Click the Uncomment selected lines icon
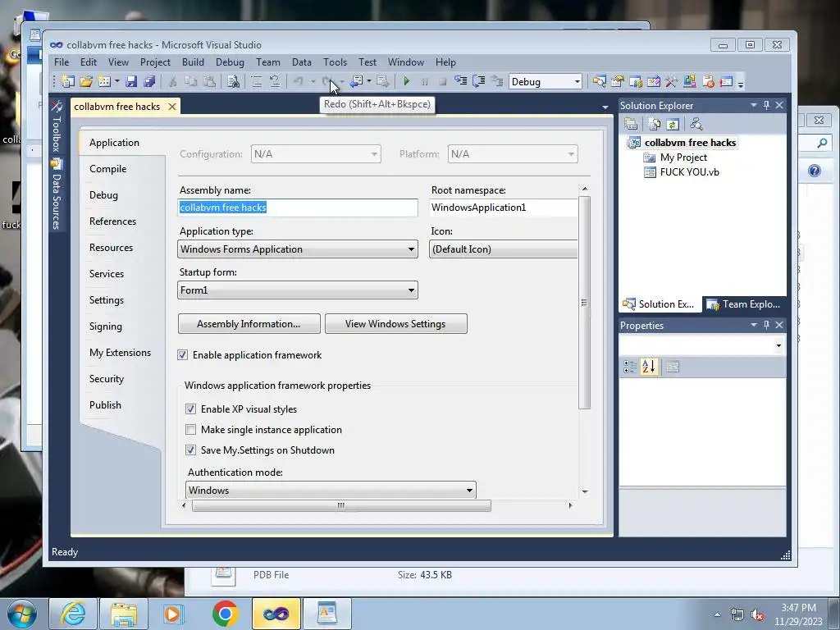Image resolution: width=840 pixels, height=630 pixels. 275,81
